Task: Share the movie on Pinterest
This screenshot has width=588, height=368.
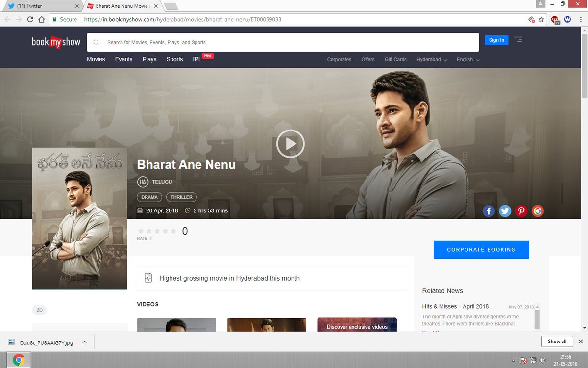Action: click(521, 211)
